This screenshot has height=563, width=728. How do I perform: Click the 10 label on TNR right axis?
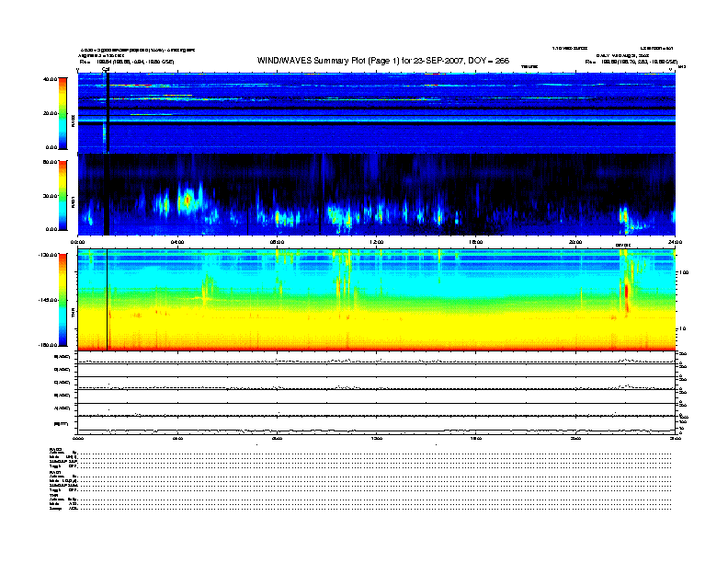pyautogui.click(x=682, y=329)
